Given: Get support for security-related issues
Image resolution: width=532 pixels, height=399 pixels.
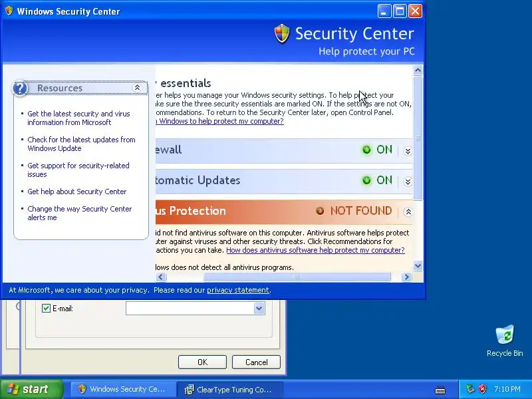Looking at the screenshot, I should (78, 170).
